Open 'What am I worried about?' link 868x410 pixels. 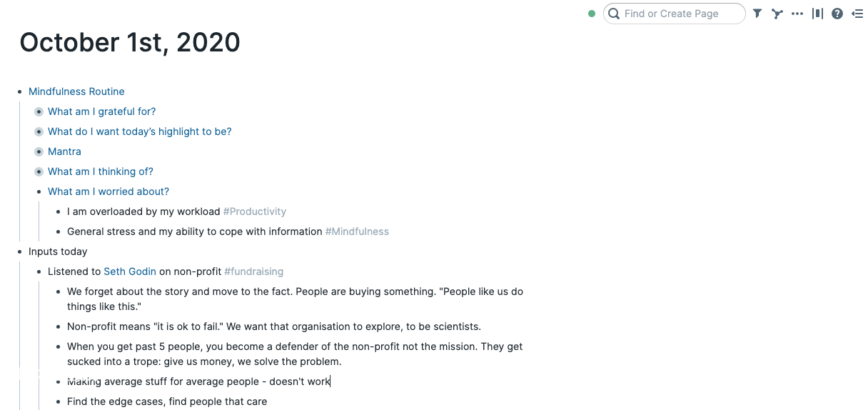(x=108, y=191)
